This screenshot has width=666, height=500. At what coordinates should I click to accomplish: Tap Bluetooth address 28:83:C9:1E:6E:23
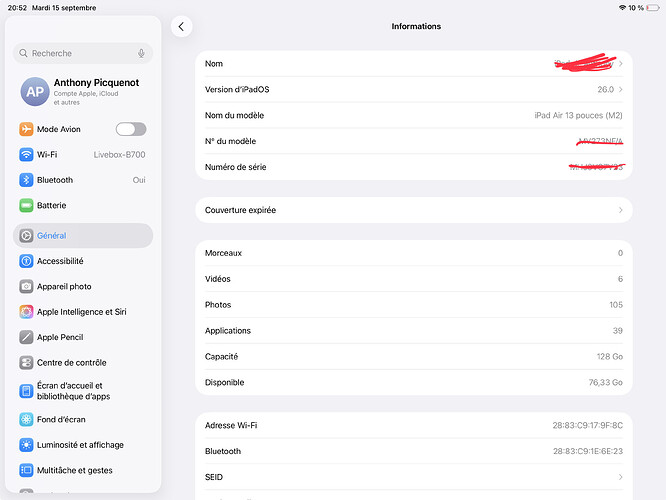coord(588,452)
